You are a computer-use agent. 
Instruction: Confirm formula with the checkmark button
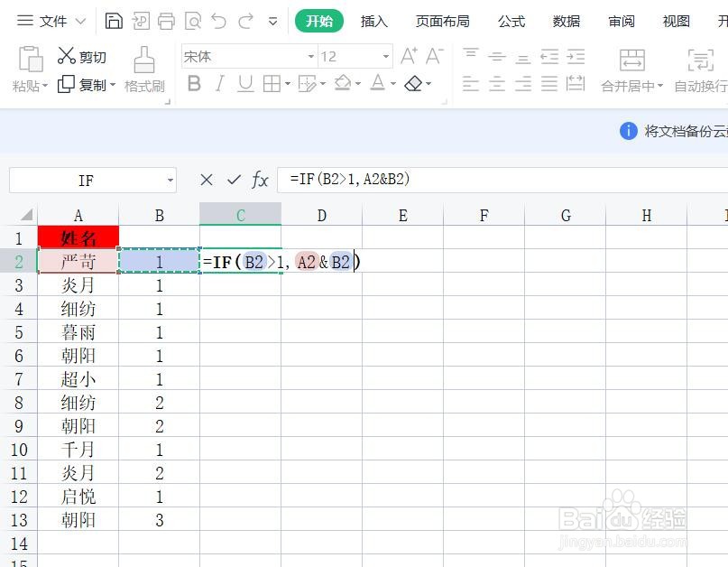234,180
